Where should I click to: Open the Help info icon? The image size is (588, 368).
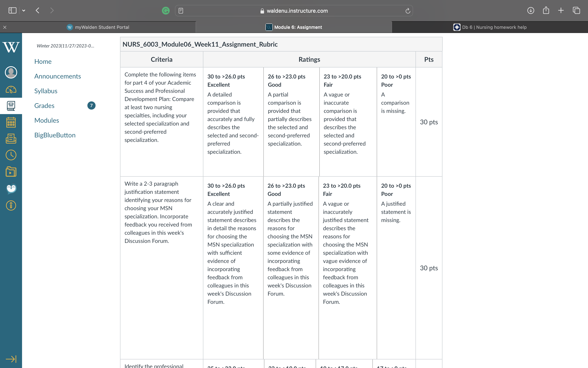11,205
